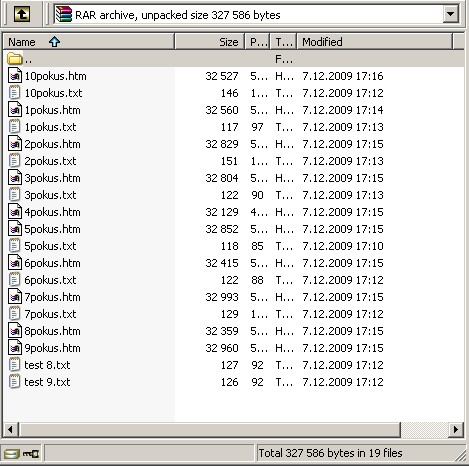The height and width of the screenshot is (466, 469).
Task: Select the 10pokus.htm file icon
Action: tap(15, 76)
